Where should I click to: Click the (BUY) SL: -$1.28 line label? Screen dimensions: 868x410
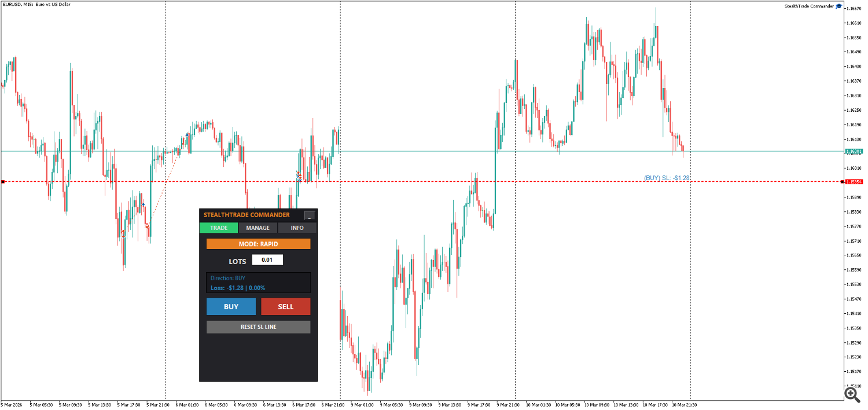[667, 178]
